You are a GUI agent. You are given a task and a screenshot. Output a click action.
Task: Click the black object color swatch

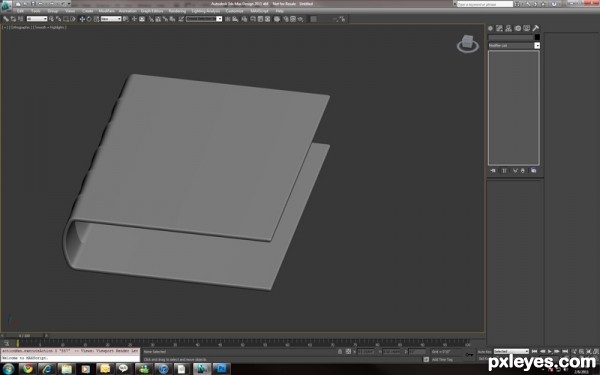coord(537,37)
